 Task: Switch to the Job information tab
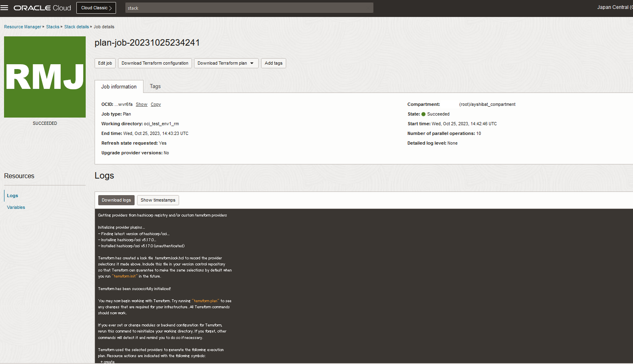pos(119,86)
